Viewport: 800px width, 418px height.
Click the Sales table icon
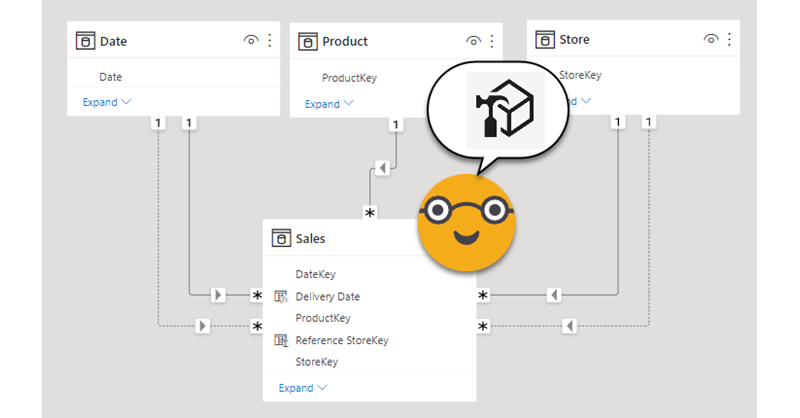click(281, 239)
